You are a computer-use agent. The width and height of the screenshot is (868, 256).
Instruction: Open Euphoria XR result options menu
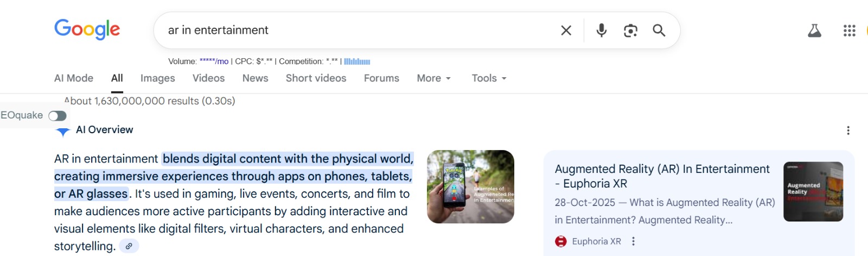(x=633, y=241)
